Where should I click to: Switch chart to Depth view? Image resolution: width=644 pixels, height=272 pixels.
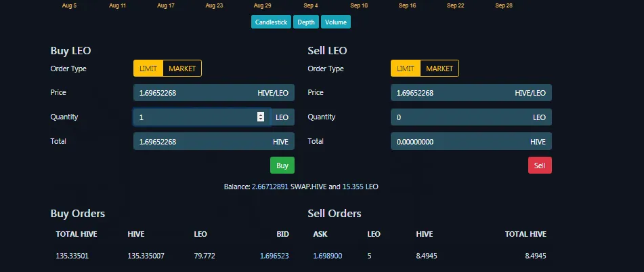coord(306,22)
